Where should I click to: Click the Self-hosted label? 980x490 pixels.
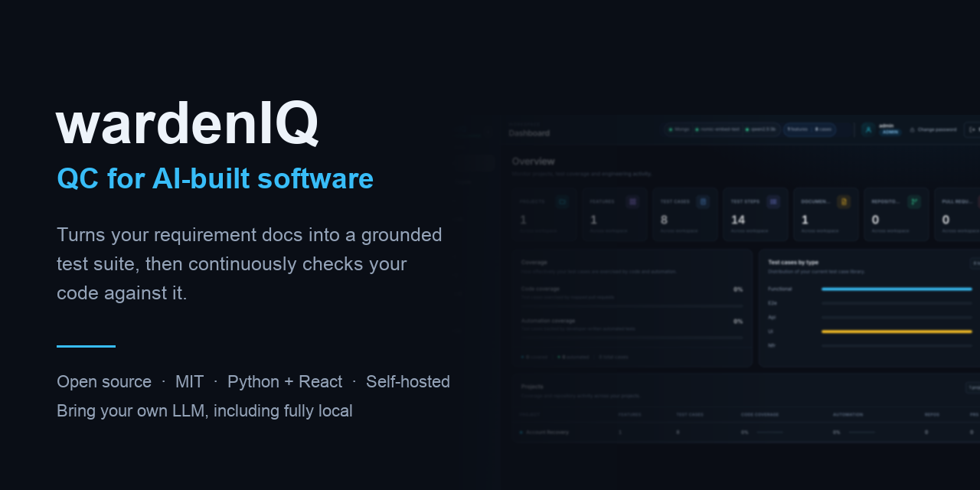tap(408, 381)
